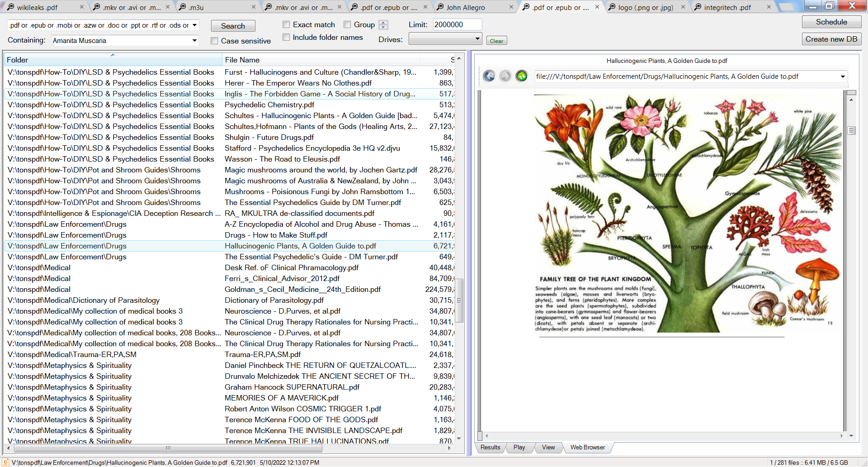Close the integritech .pdf tab
This screenshot has width=868, height=467.
[x=769, y=7]
